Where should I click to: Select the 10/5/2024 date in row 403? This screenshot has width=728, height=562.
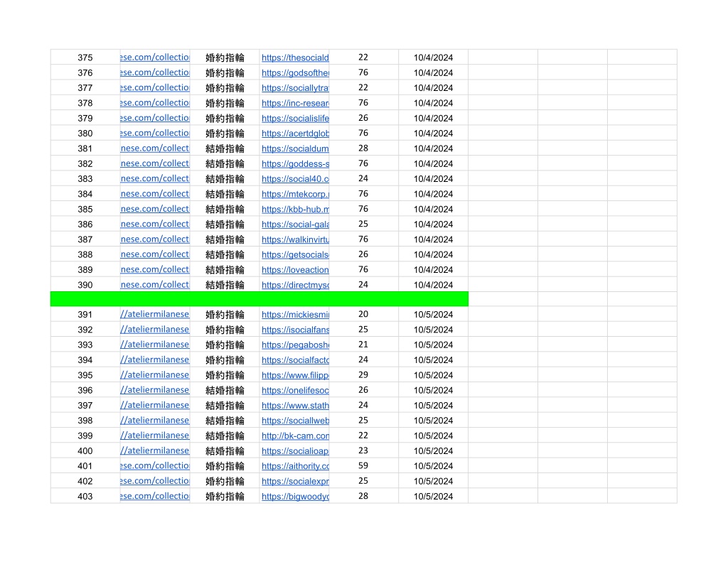(x=433, y=496)
